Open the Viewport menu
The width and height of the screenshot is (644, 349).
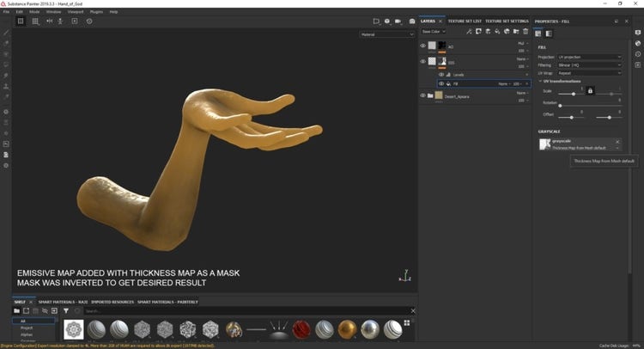tap(75, 12)
